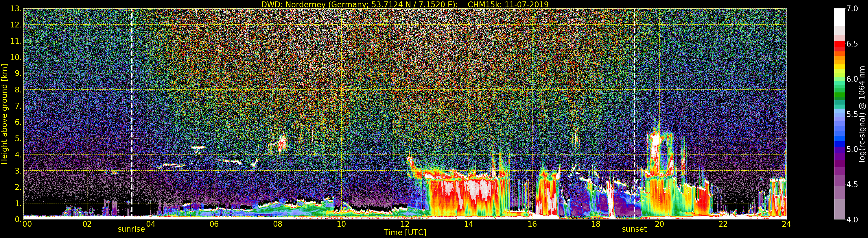Click the time axis tick label '16'

coord(532,224)
